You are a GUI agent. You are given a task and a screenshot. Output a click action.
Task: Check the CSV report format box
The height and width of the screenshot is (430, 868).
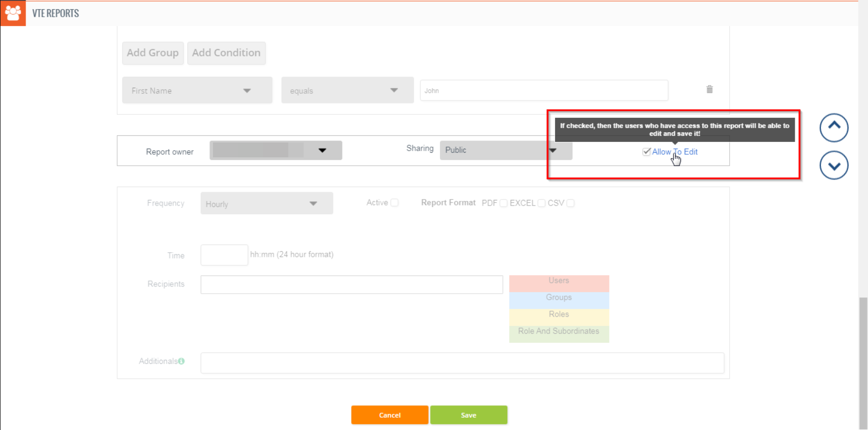[570, 203]
